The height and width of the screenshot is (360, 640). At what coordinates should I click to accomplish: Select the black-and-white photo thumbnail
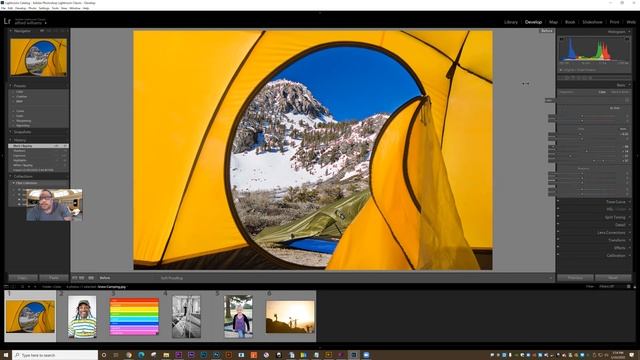(186, 317)
